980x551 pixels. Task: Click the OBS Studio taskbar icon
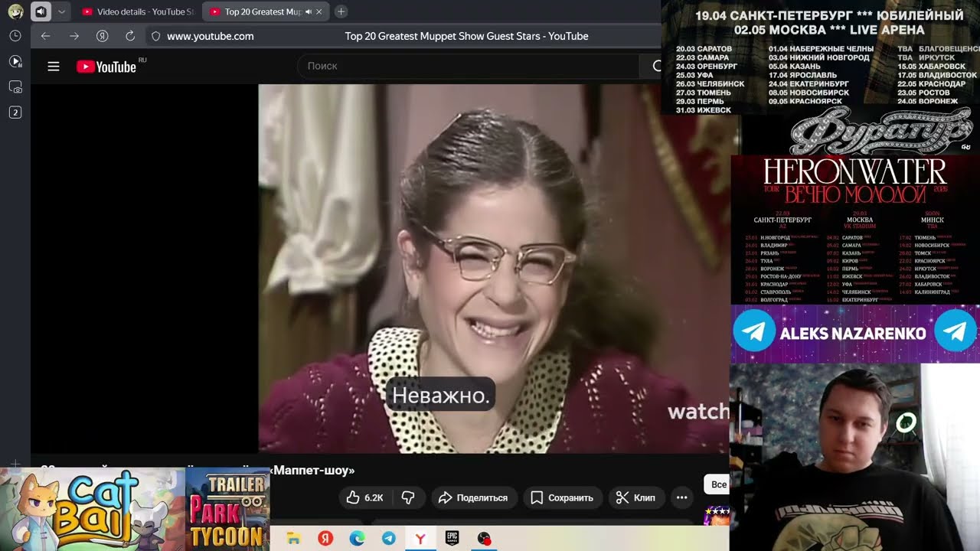(x=484, y=539)
